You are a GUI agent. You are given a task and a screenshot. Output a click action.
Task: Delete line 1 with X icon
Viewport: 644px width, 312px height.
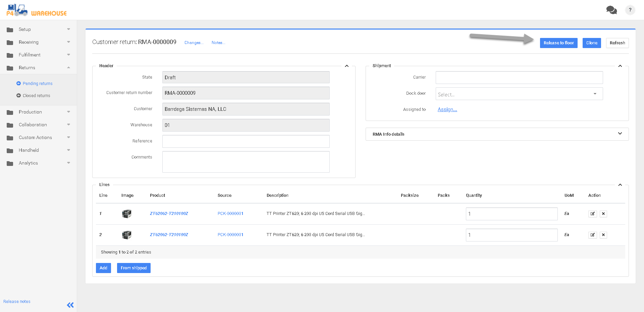point(603,214)
